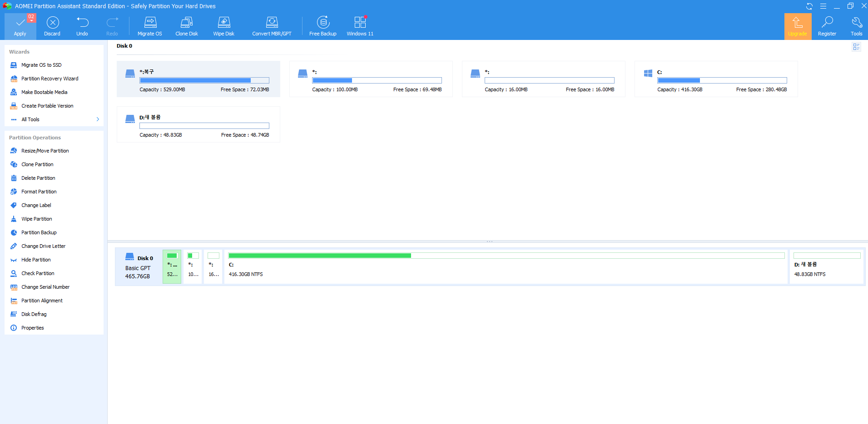Image resolution: width=868 pixels, height=424 pixels.
Task: Select the D: 48.83GB partition card
Action: 198,124
